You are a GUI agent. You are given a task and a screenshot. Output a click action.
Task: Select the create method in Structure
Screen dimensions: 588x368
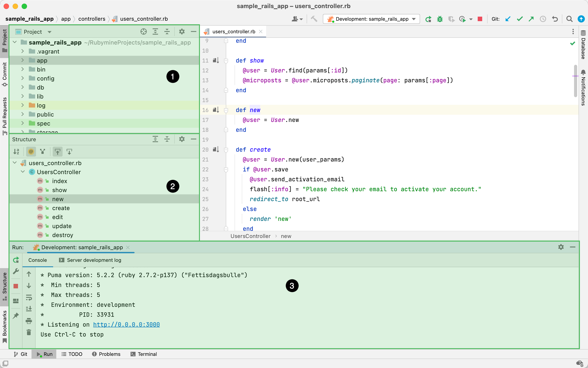pos(61,208)
